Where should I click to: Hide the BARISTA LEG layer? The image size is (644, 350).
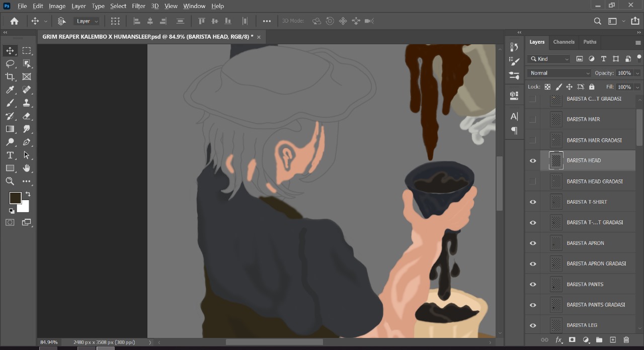(533, 325)
